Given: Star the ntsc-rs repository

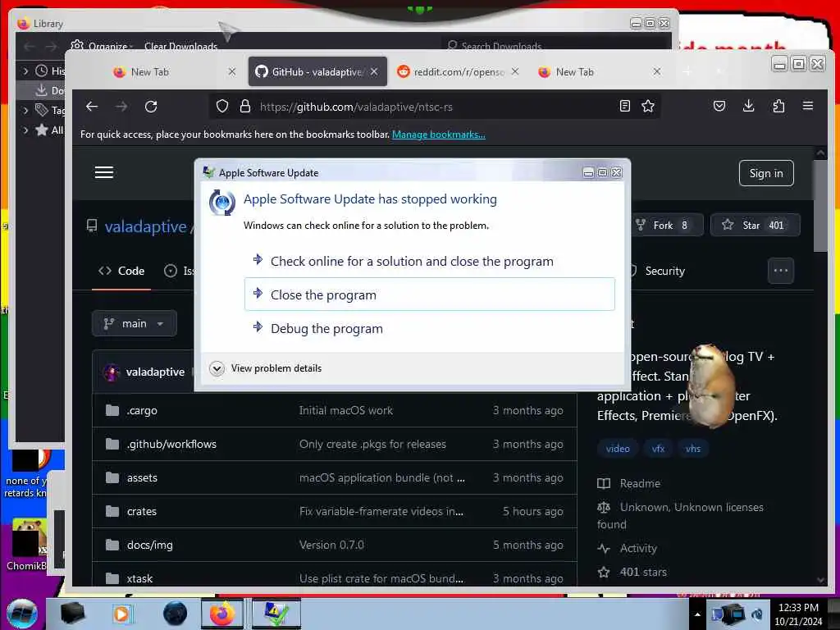Looking at the screenshot, I should (755, 225).
